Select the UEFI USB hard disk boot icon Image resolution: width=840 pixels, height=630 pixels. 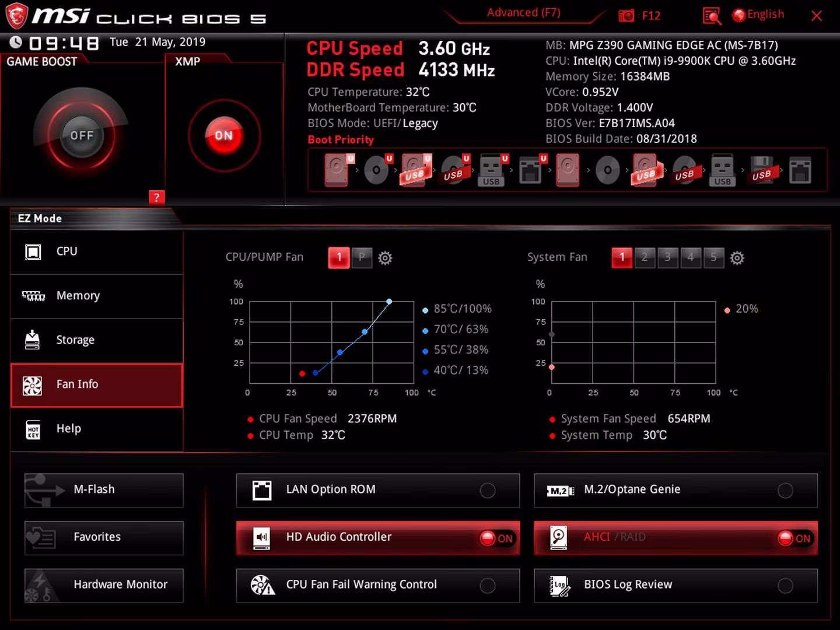click(x=415, y=170)
